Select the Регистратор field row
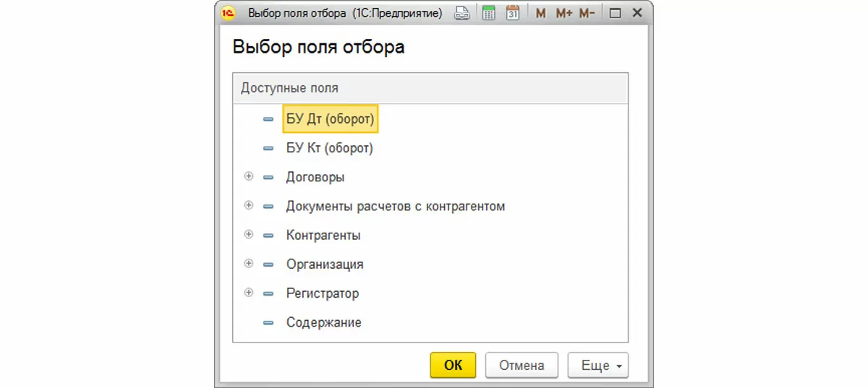Viewport: 868px width, 388px height. pyautogui.click(x=430, y=294)
